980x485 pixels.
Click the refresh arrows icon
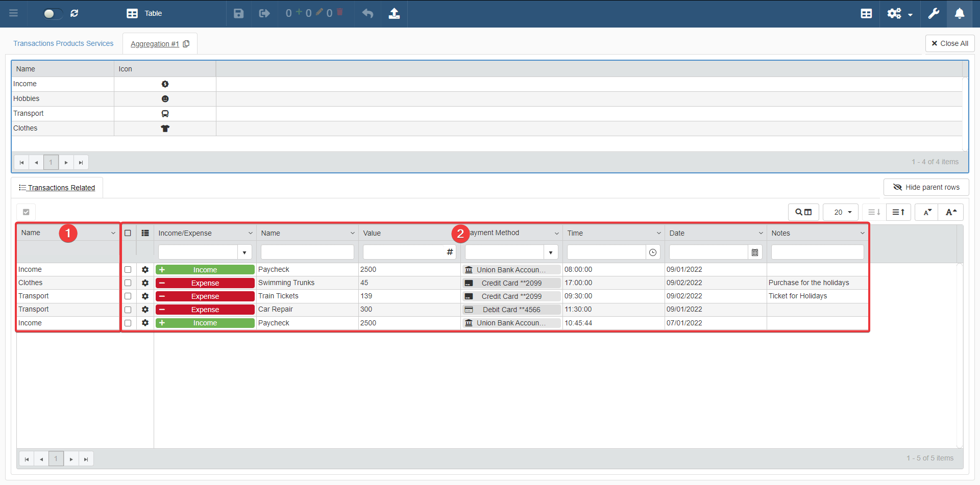[75, 14]
